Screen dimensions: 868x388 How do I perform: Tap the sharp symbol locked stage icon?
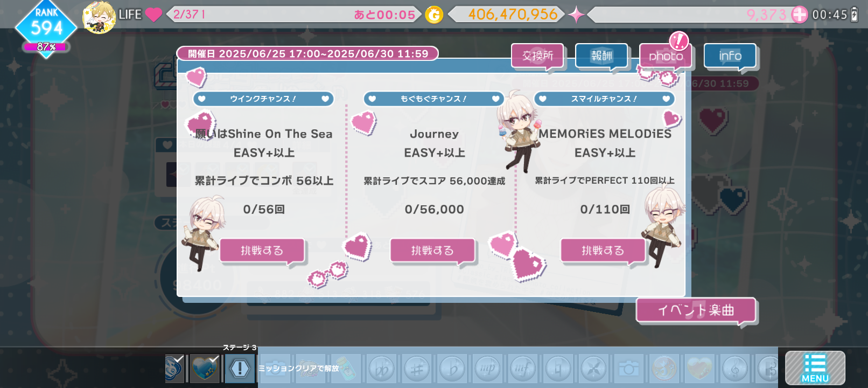(x=416, y=369)
